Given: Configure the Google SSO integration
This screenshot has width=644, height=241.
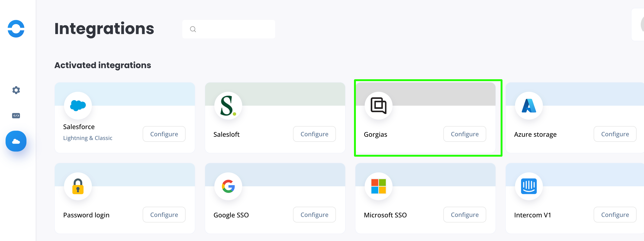Looking at the screenshot, I should (314, 215).
